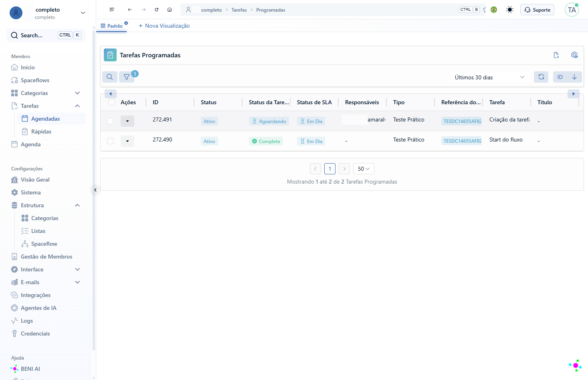Sort by the ID button
Viewport: 588px width, 380px height.
[560, 77]
